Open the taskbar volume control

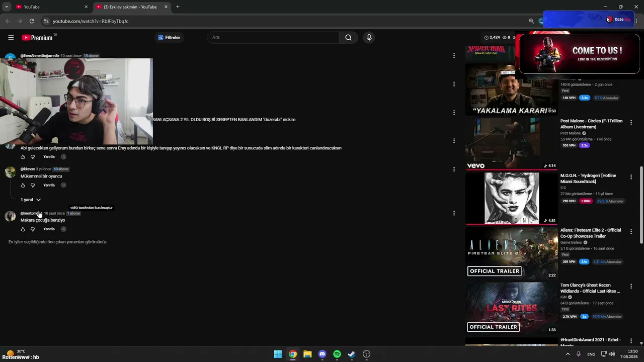612,354
